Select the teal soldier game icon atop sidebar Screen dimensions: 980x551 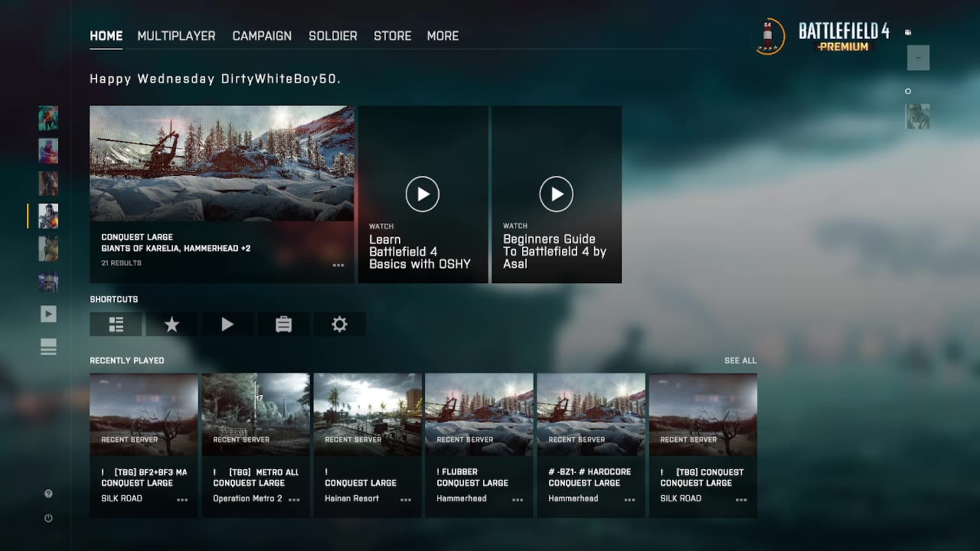[x=48, y=118]
